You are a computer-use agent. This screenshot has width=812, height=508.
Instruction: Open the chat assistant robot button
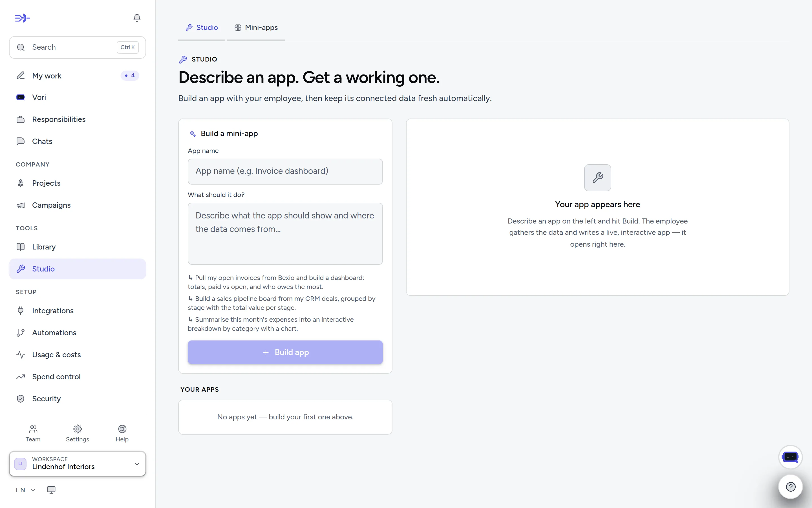(790, 457)
